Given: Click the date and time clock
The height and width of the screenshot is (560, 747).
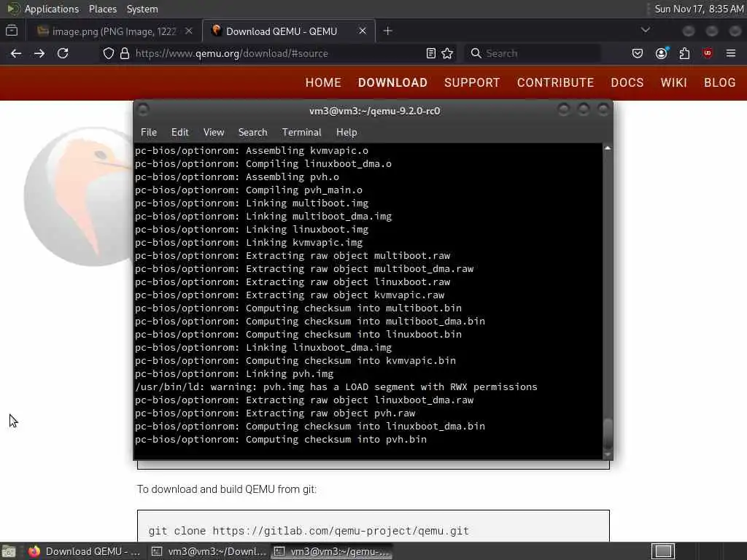Looking at the screenshot, I should click(698, 9).
